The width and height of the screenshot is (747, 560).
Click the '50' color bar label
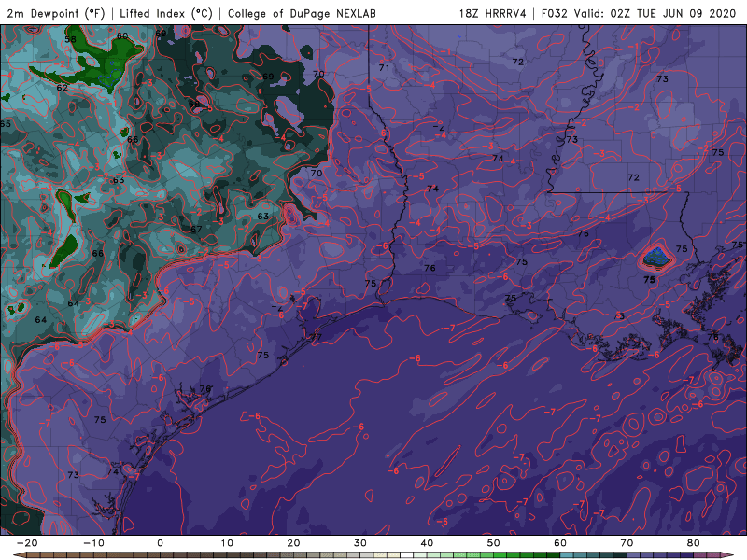[x=494, y=543]
